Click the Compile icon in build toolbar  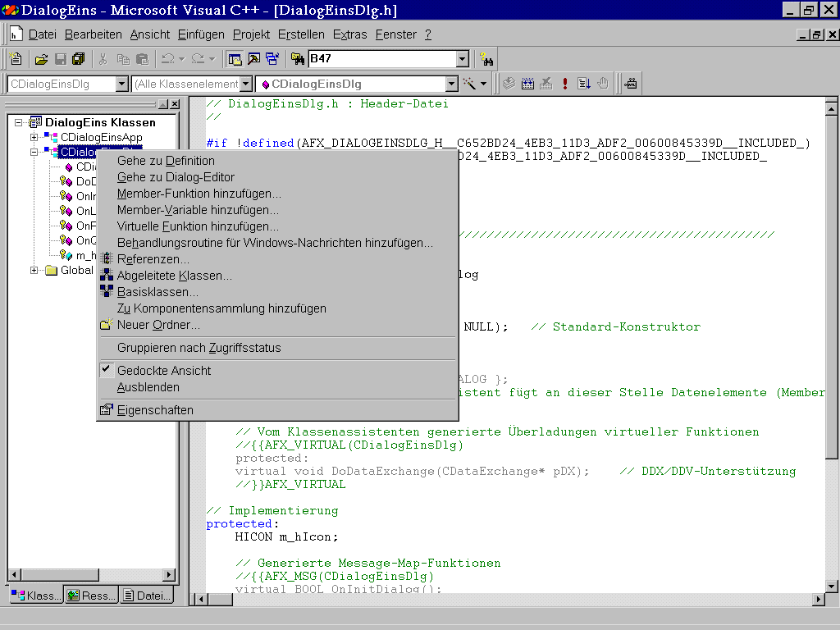[509, 84]
